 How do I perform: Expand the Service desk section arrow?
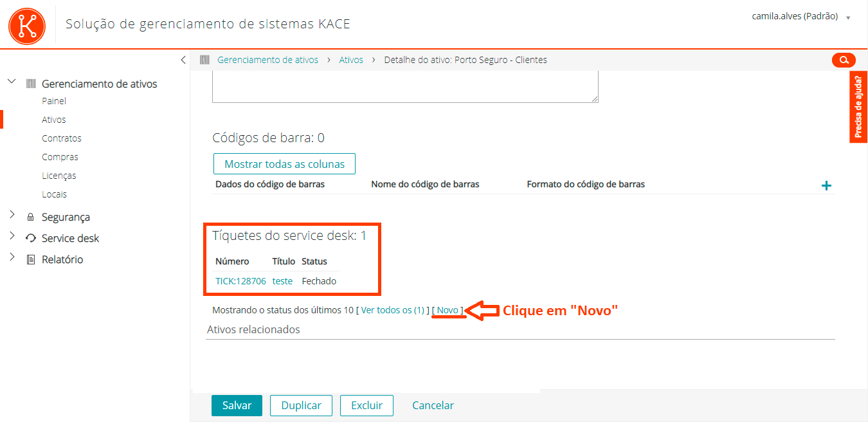click(x=12, y=236)
